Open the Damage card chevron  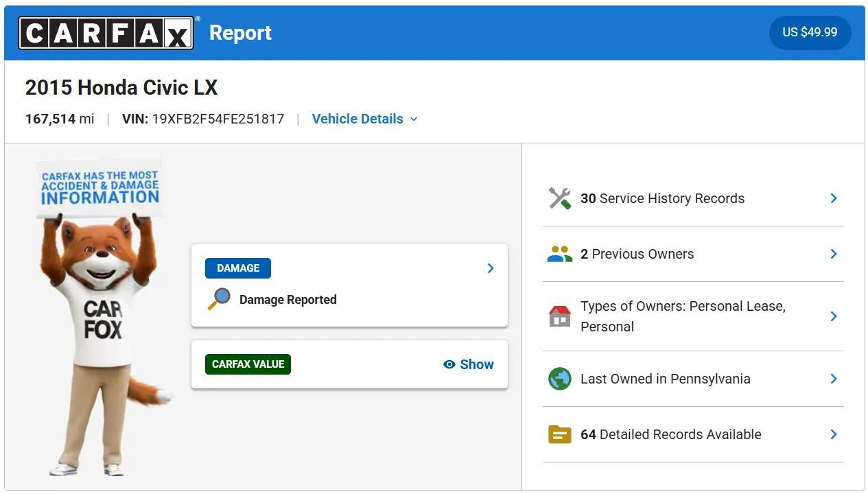point(491,268)
